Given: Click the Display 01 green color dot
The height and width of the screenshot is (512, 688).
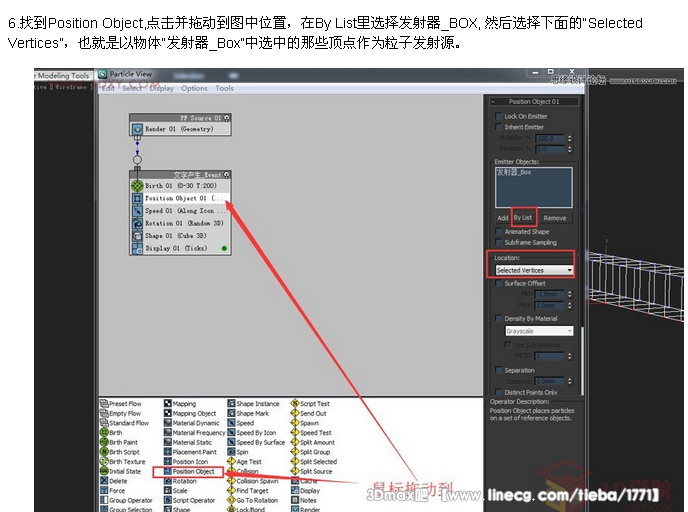Looking at the screenshot, I should click(224, 248).
